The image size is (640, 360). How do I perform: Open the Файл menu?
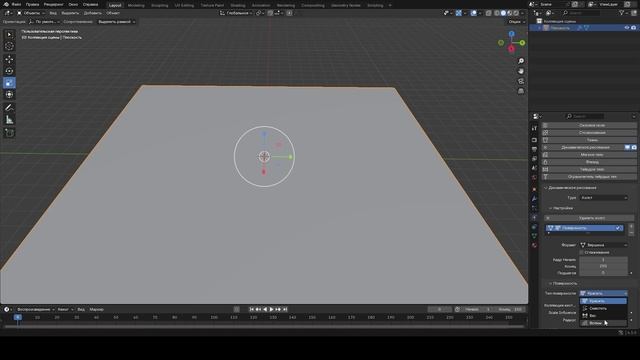(x=16, y=4)
